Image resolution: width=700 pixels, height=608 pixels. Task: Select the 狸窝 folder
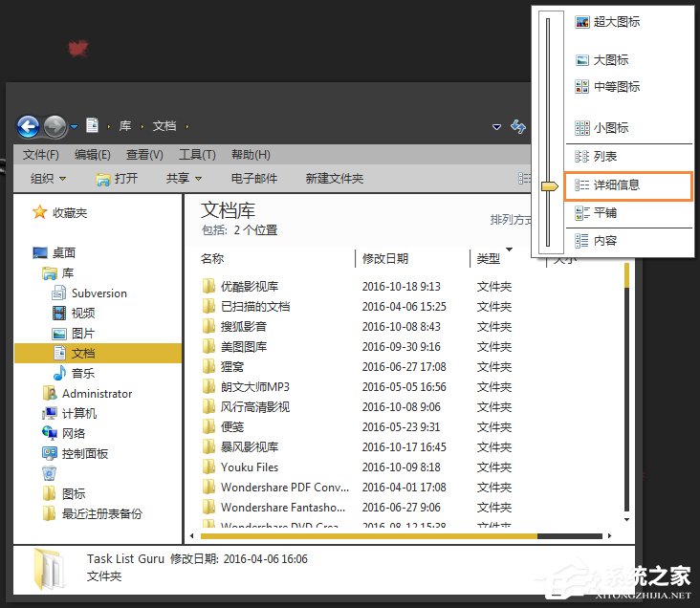(x=223, y=366)
